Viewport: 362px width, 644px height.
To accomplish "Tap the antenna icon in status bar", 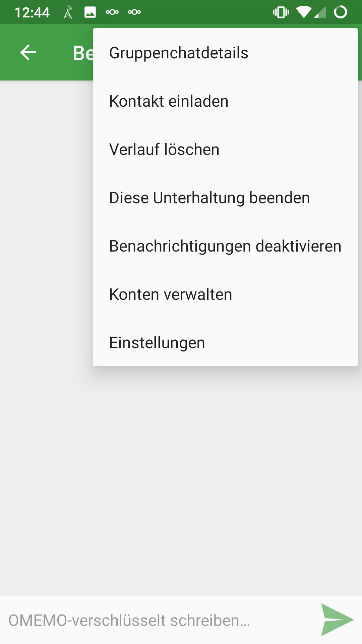I will click(x=68, y=12).
